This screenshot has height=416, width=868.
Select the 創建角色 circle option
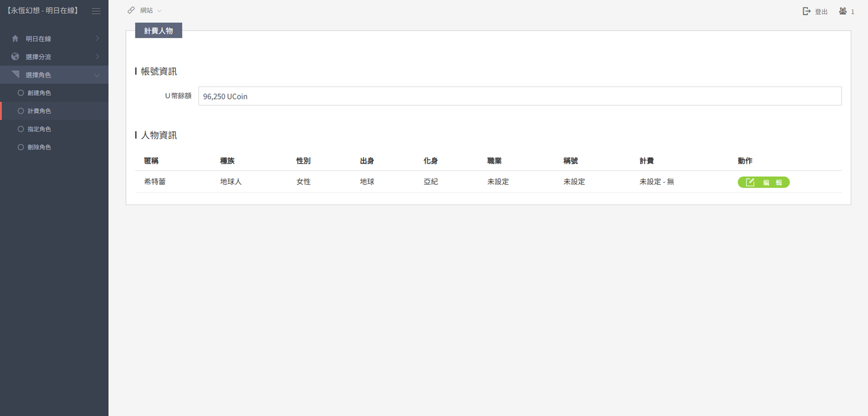tap(21, 92)
